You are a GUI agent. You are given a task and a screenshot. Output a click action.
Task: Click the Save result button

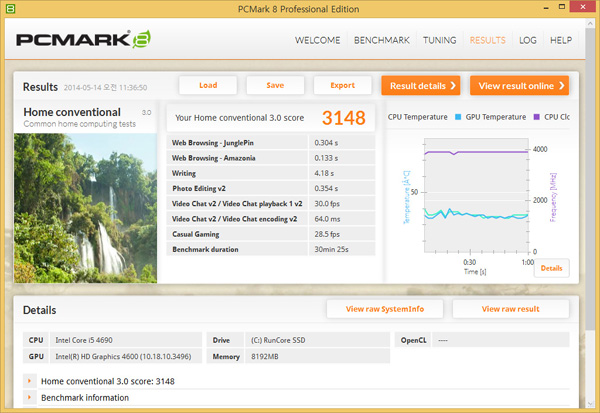(275, 85)
